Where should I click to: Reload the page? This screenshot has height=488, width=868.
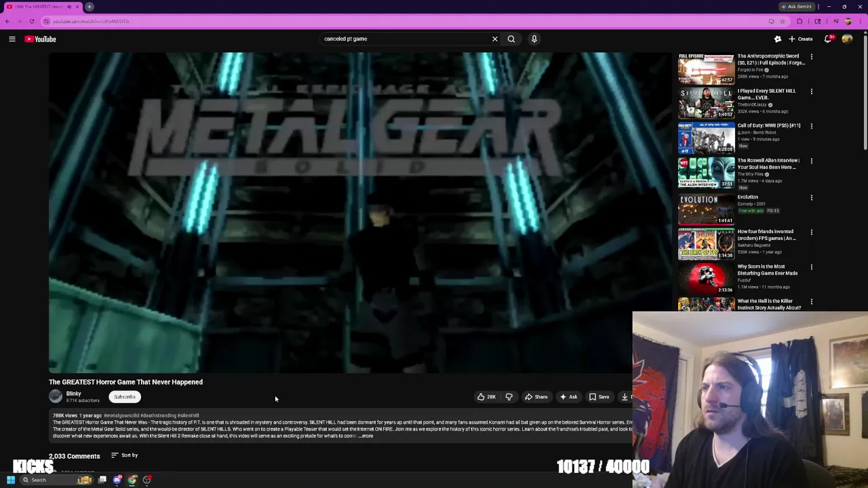pyautogui.click(x=31, y=21)
